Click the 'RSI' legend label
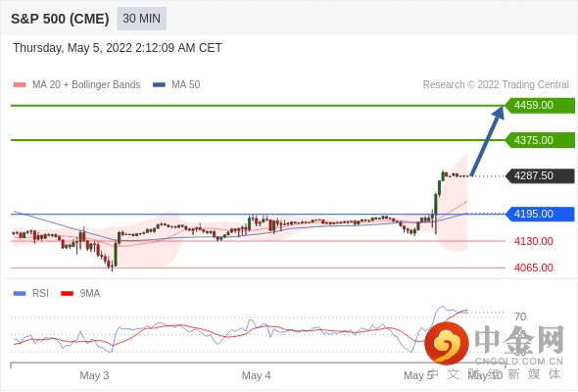Screen dimensions: 578x392 40,294
